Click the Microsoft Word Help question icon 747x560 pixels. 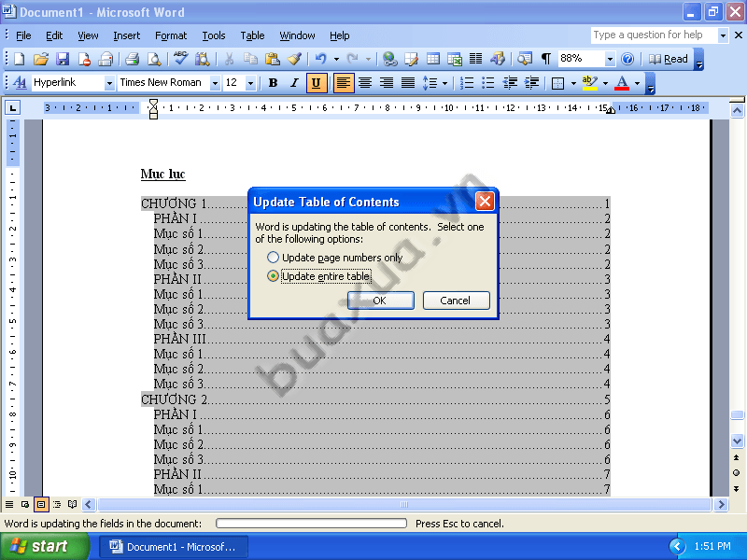(627, 59)
